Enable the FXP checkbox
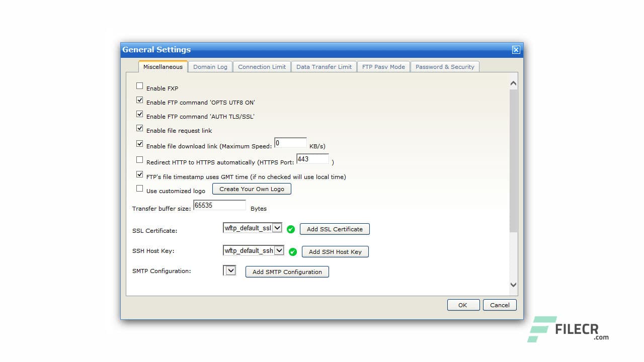The width and height of the screenshot is (644, 362). click(x=139, y=85)
